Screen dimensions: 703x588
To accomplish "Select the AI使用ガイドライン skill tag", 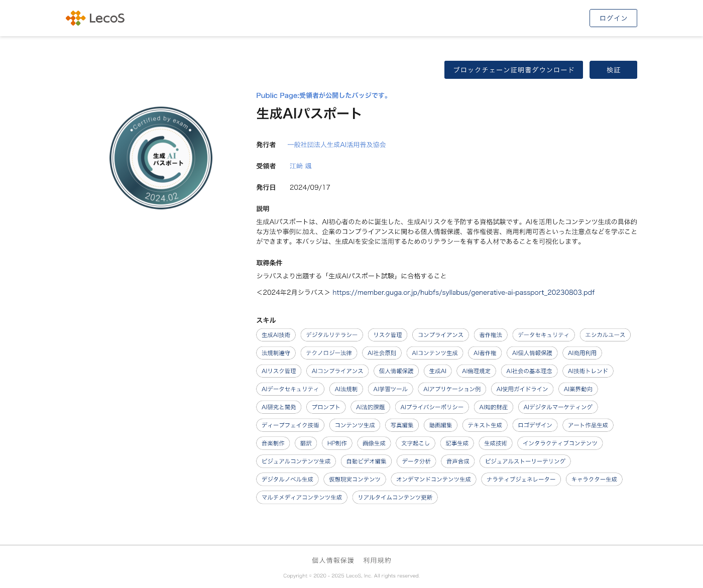I will point(522,389).
